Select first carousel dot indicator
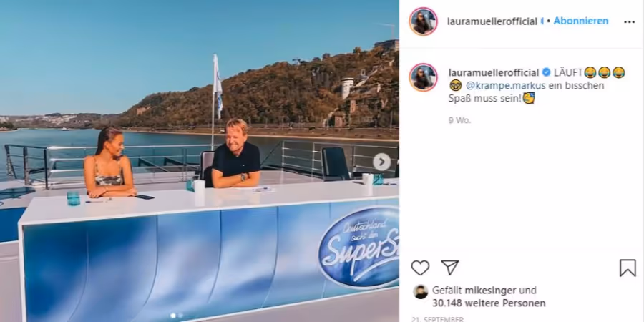This screenshot has width=644, height=322. coord(173,316)
